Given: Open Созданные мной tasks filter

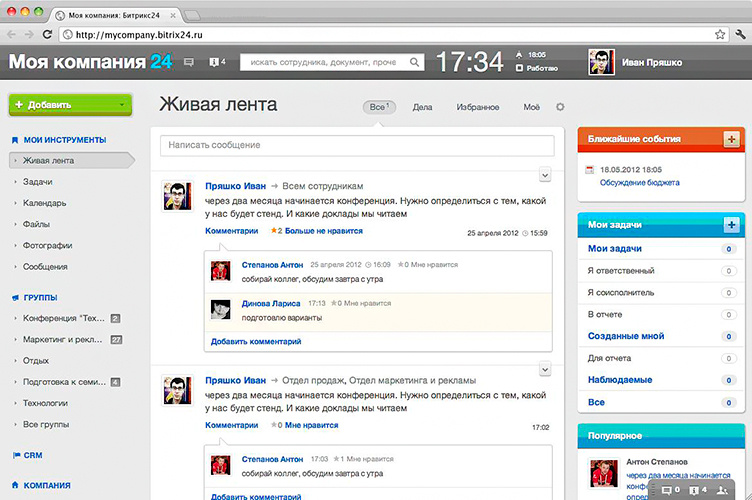Looking at the screenshot, I should coord(626,336).
